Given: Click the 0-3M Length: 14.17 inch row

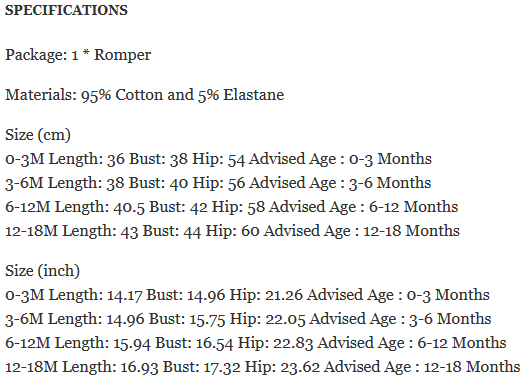Looking at the screenshot, I should (247, 295).
